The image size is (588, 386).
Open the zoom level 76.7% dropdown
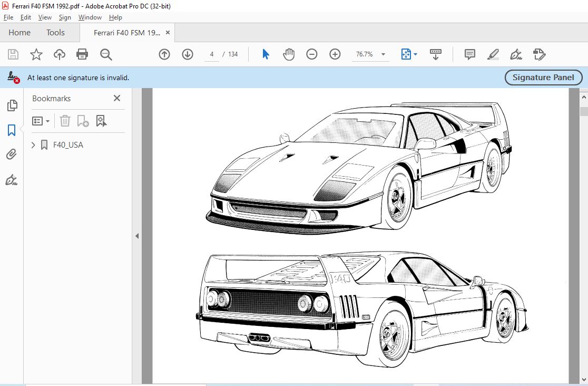click(383, 54)
